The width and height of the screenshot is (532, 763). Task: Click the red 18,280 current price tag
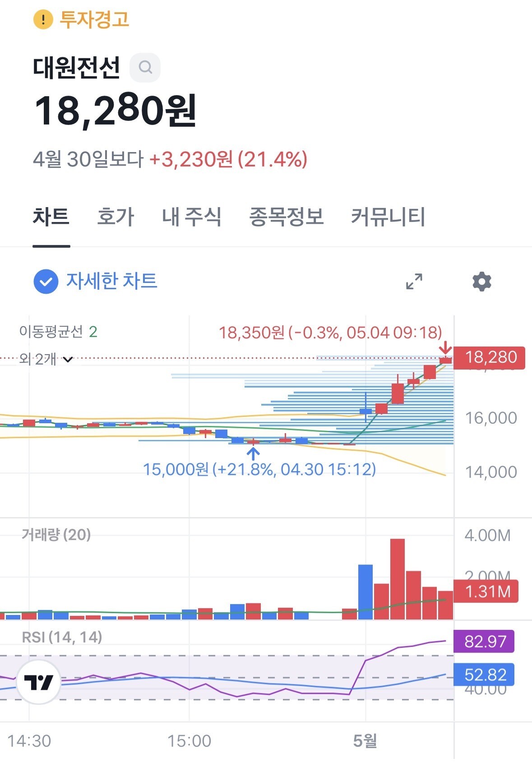click(x=489, y=358)
